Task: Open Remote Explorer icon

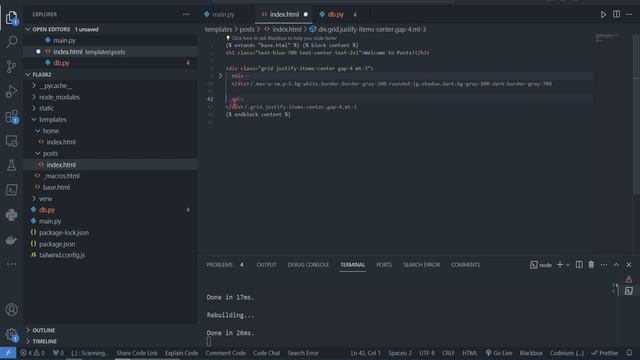Action: (11, 141)
